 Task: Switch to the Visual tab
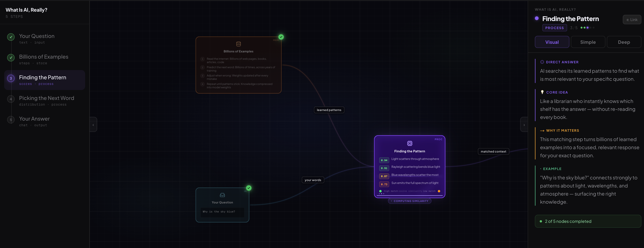[x=552, y=42]
